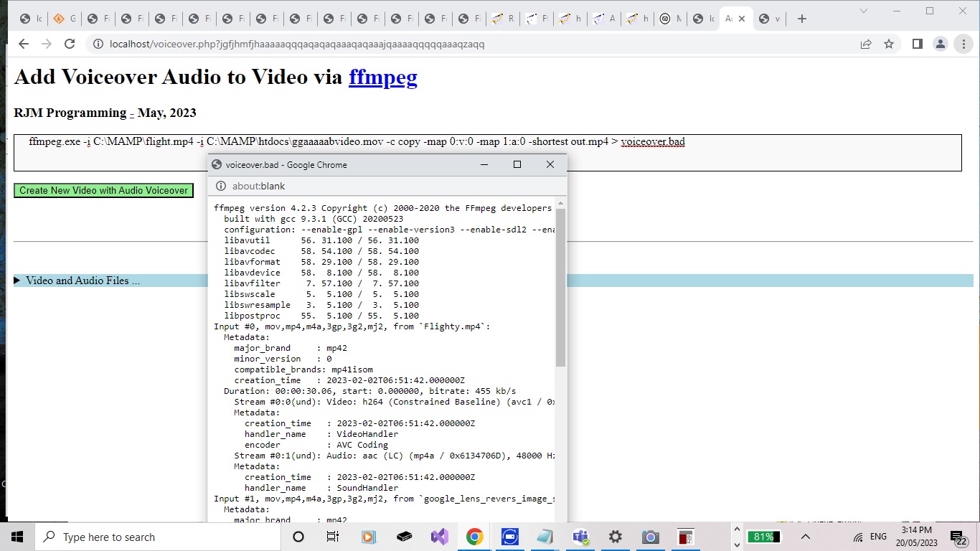Close the voiceover.bad popup window
The height and width of the screenshot is (551, 980).
point(550,164)
